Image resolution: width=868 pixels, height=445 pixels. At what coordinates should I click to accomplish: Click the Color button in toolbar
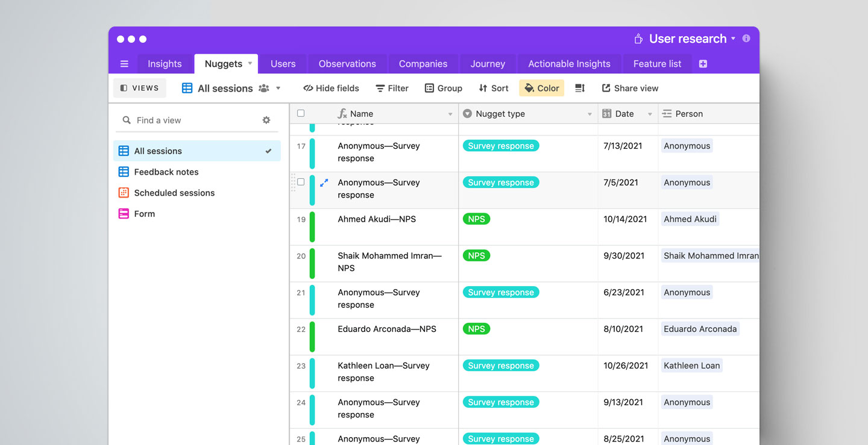coord(541,88)
